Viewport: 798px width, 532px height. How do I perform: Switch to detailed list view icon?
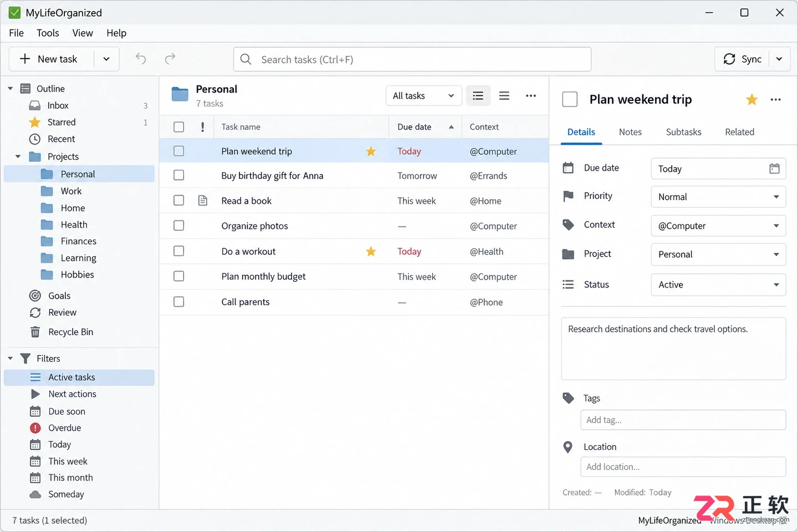[x=478, y=96]
